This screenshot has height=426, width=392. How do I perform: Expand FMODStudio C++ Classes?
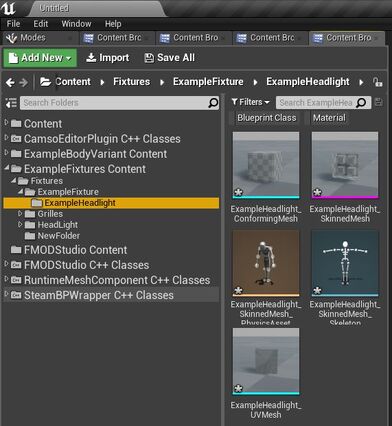point(6,264)
